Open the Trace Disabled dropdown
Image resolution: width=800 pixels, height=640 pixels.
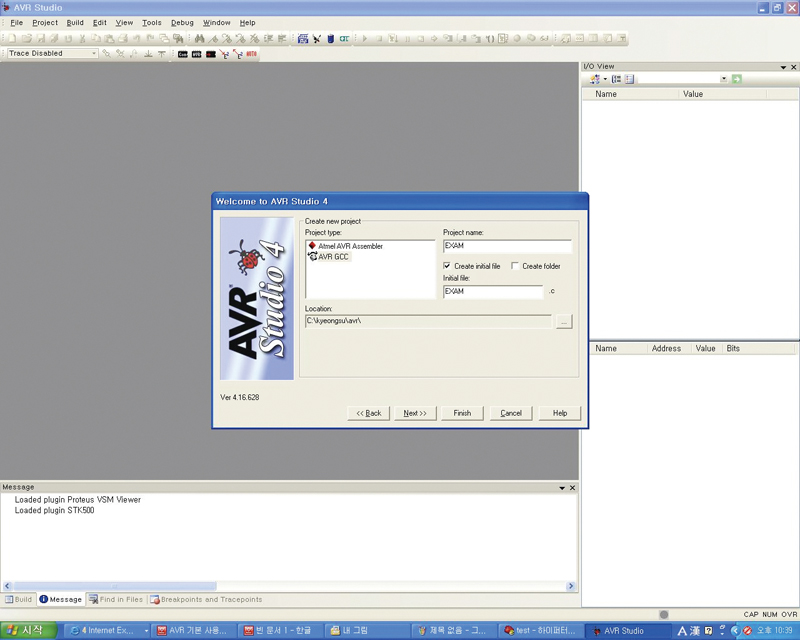pyautogui.click(x=94, y=54)
